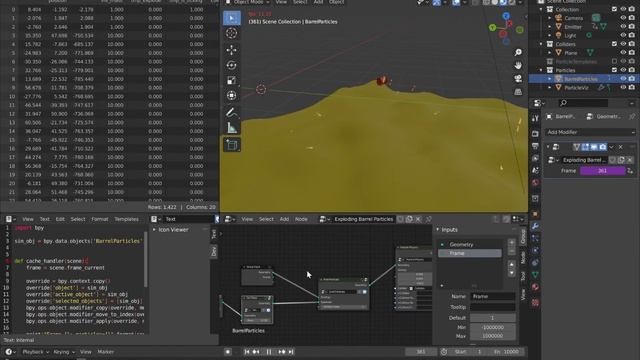Viewport: 640px width, 360px height.
Task: Open the Modifiers wrench properties tab
Action: [x=535, y=226]
